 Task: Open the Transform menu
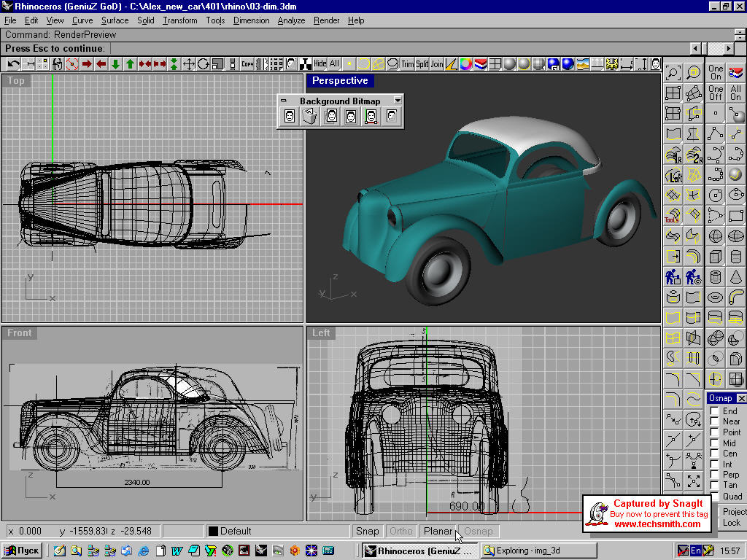click(179, 20)
